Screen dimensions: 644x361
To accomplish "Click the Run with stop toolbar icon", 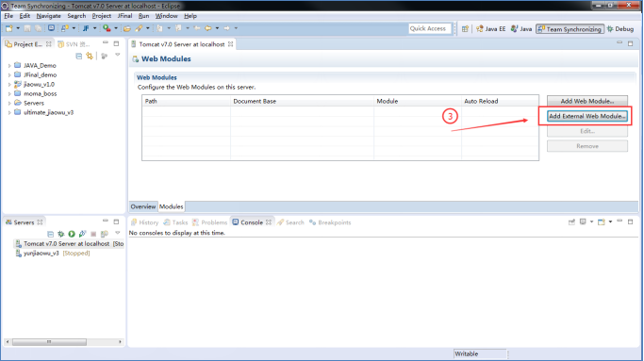I will [x=107, y=28].
